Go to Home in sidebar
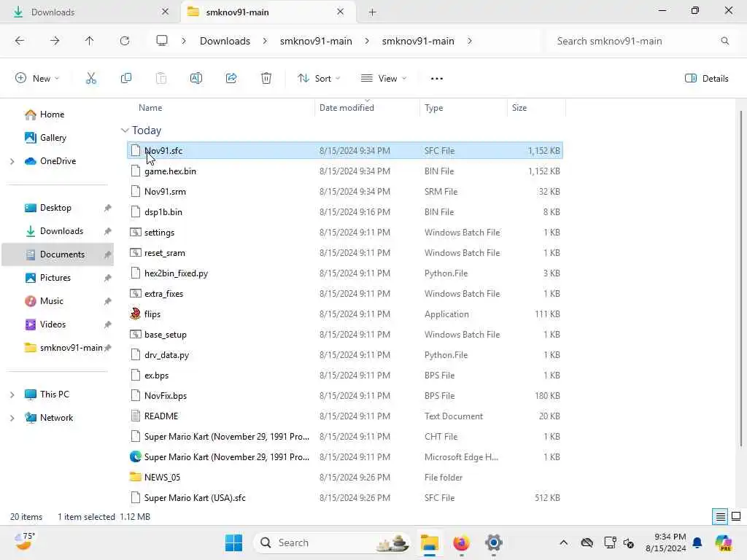This screenshot has width=747, height=560. 52,114
